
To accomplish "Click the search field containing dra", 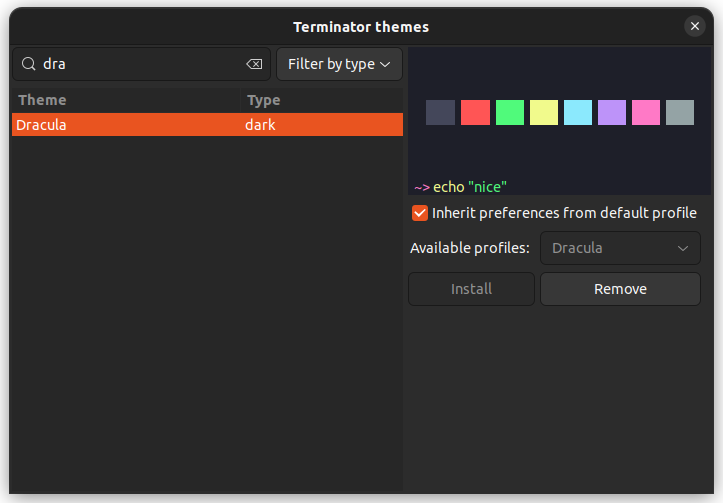I will 141,64.
